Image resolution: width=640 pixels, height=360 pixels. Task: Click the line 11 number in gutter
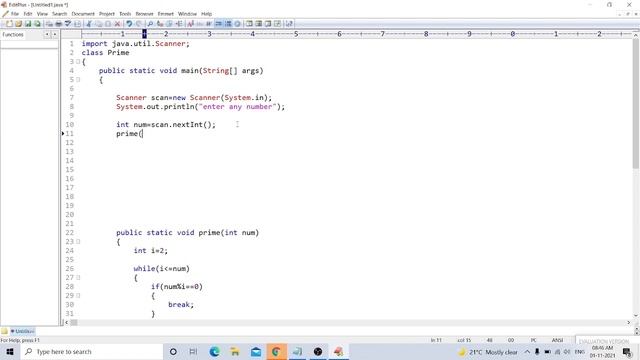[x=70, y=133]
